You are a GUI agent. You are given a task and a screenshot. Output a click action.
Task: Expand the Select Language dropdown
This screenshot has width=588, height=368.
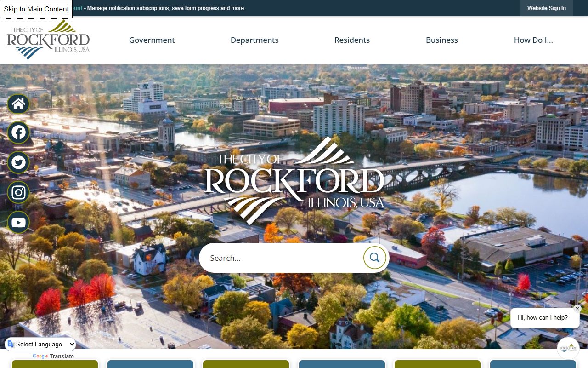click(41, 344)
